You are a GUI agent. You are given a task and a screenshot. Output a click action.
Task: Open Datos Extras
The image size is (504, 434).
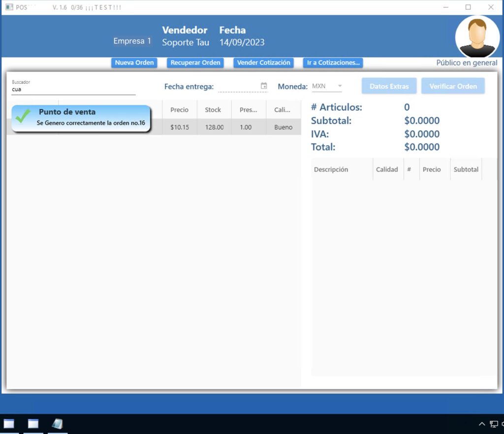(x=389, y=86)
